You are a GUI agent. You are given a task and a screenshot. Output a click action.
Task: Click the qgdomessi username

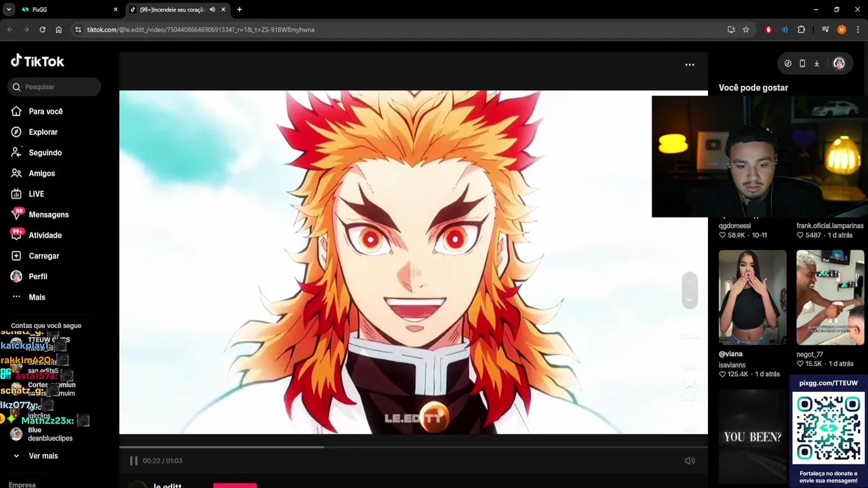[734, 226]
